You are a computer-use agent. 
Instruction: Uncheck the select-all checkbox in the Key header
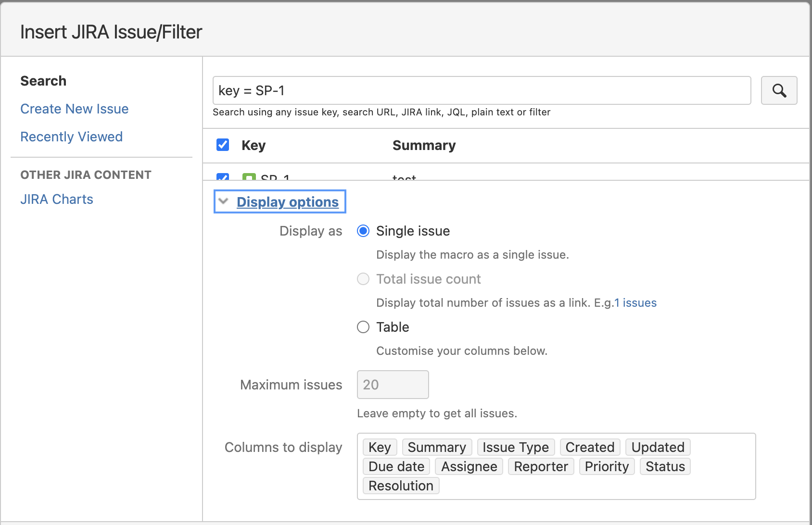[x=222, y=144]
